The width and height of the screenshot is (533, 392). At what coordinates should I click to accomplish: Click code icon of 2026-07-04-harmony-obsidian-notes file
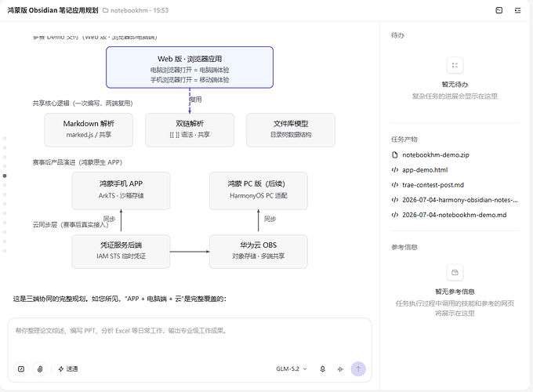click(x=394, y=200)
